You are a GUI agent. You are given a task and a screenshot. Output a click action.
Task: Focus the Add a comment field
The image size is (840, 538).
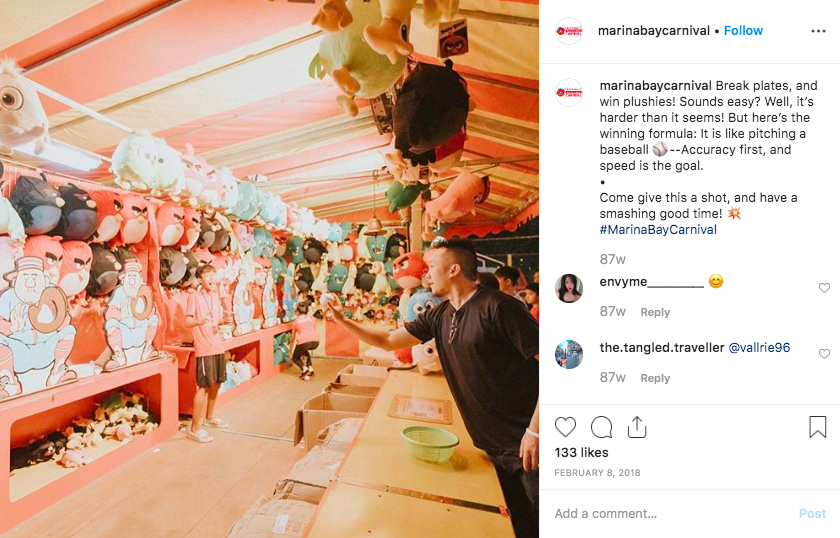(x=670, y=513)
